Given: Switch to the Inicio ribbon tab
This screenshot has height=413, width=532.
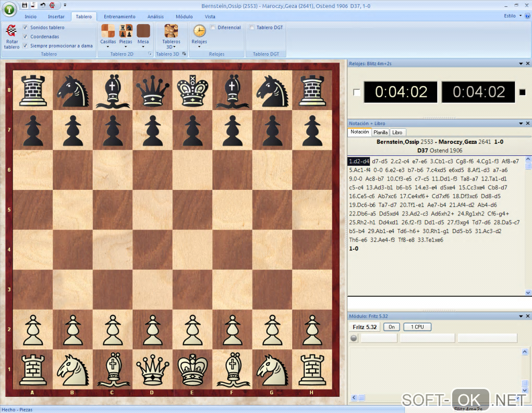Looking at the screenshot, I should (x=31, y=17).
